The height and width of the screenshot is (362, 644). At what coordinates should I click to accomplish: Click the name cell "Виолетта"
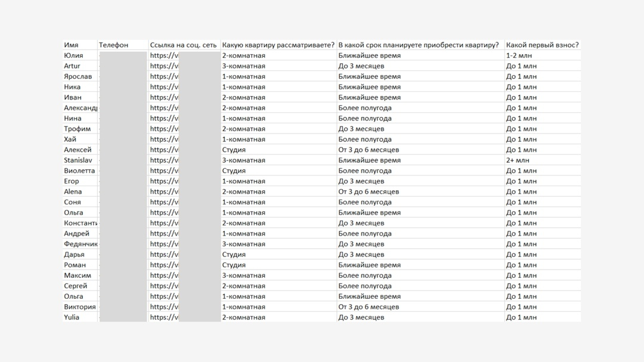(x=79, y=171)
